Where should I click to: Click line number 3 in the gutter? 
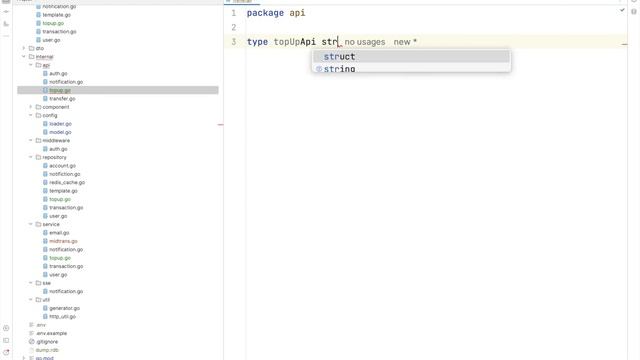233,42
